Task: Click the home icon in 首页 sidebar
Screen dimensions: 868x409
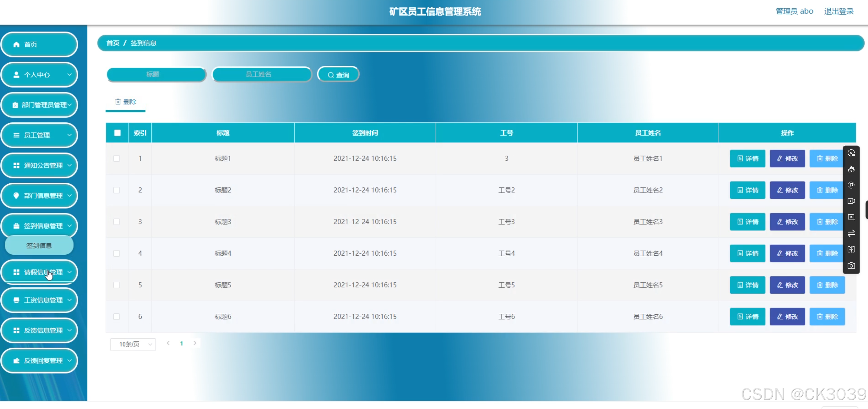Action: pyautogui.click(x=16, y=44)
